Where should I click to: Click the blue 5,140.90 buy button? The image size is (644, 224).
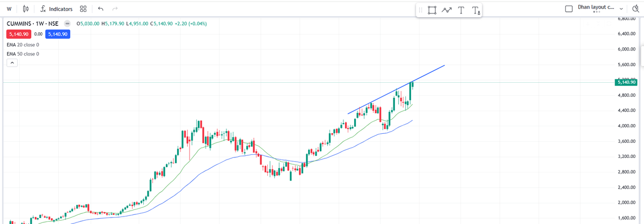click(57, 34)
